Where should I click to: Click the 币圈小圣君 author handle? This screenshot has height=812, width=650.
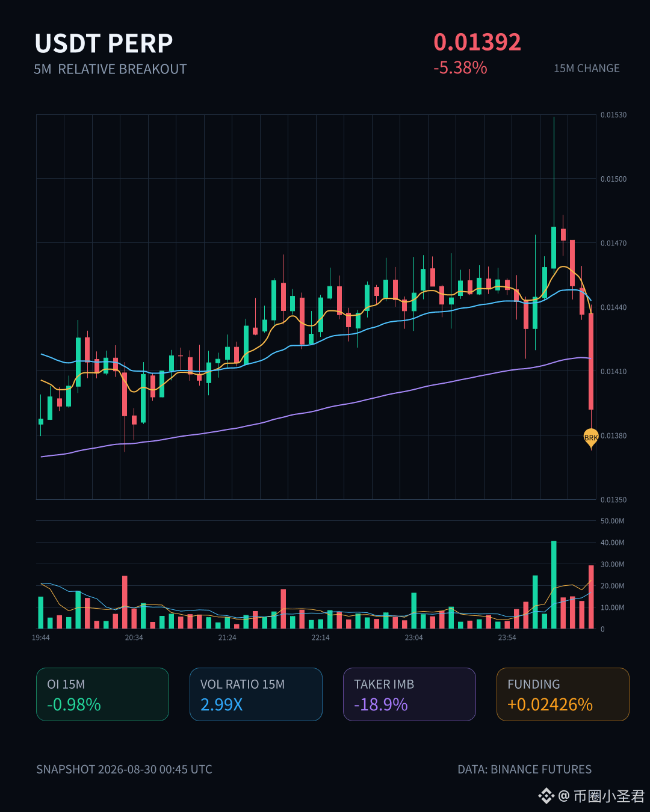[609, 796]
